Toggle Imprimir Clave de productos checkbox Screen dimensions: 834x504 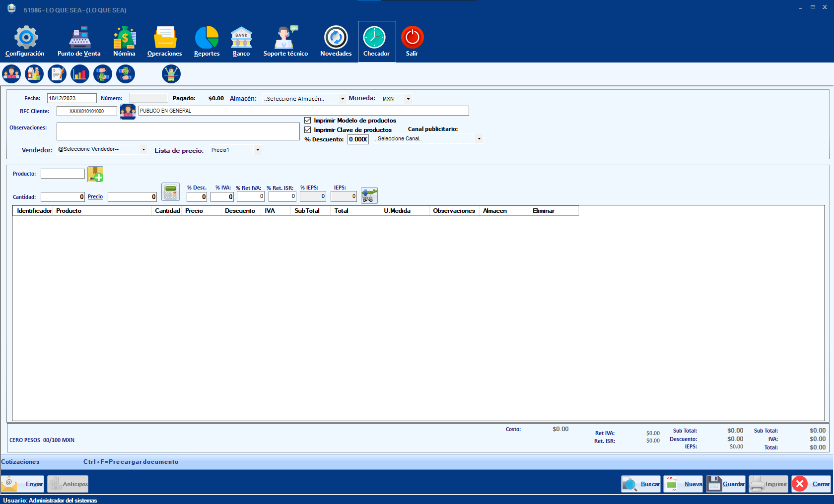308,130
